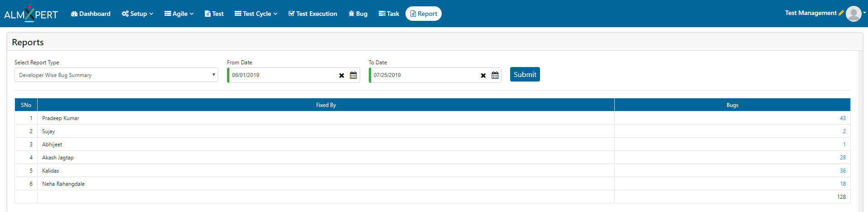Select the Pradeep Kumar name cell

[326, 118]
